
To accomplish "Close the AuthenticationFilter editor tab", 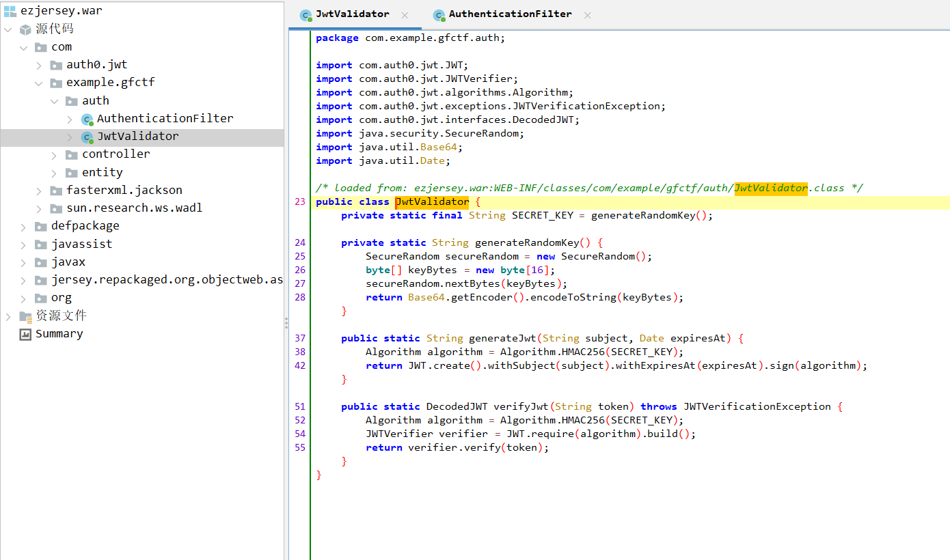I will click(x=587, y=15).
